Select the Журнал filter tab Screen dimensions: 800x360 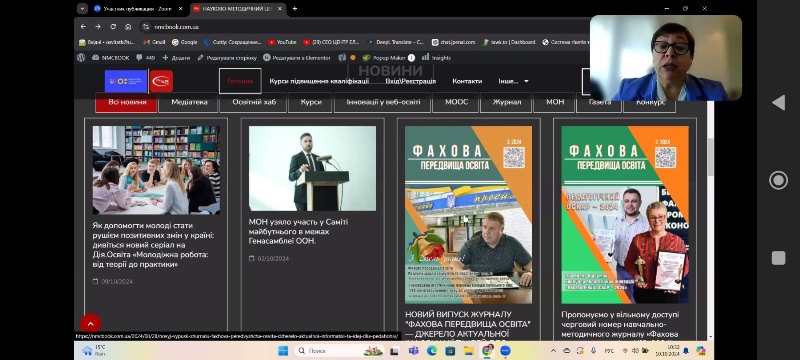[x=507, y=102]
